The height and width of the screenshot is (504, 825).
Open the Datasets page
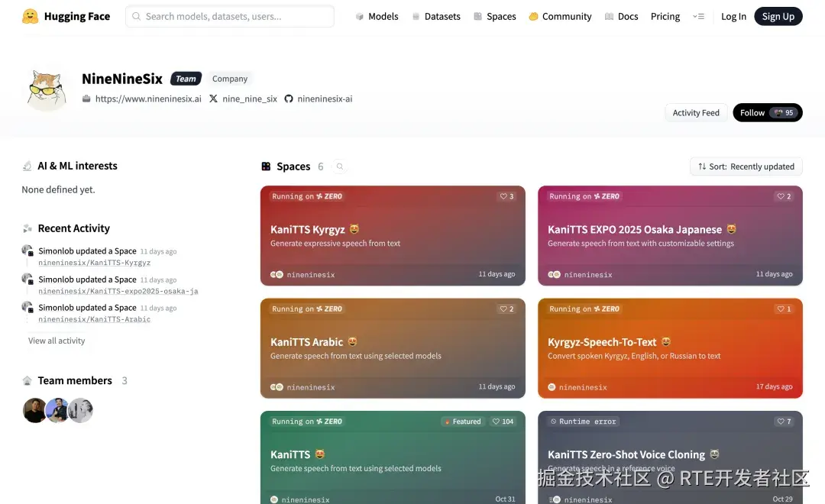(x=435, y=16)
